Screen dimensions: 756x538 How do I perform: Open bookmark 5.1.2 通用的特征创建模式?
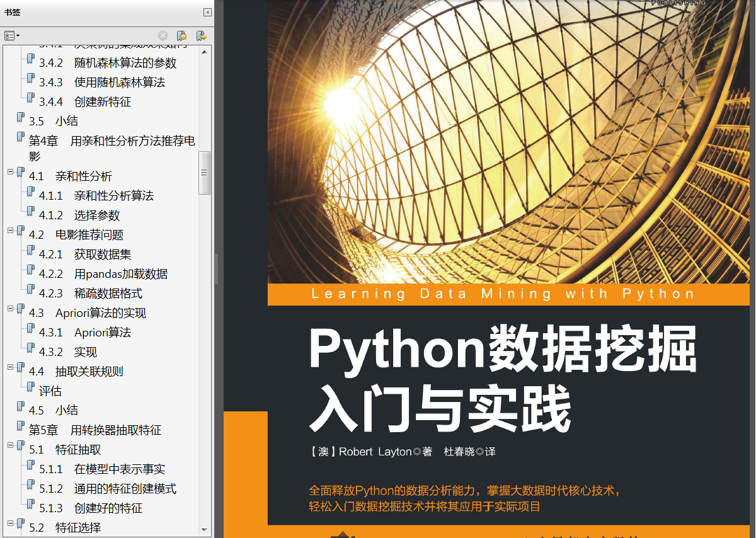coord(107,489)
